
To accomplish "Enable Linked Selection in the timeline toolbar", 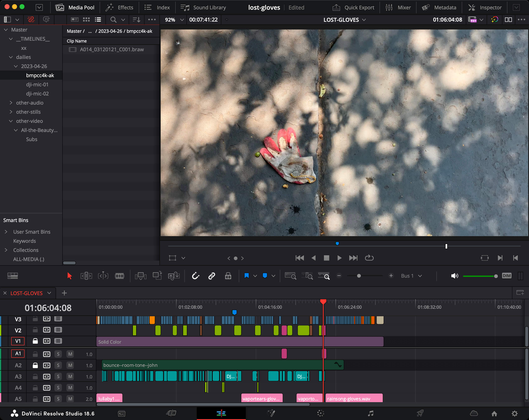I will (x=211, y=276).
